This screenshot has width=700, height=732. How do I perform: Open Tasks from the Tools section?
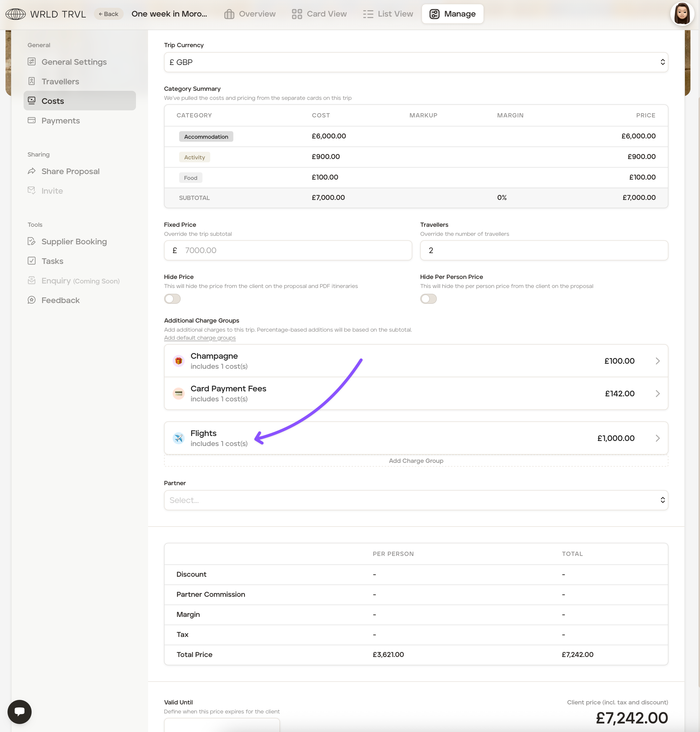[52, 261]
